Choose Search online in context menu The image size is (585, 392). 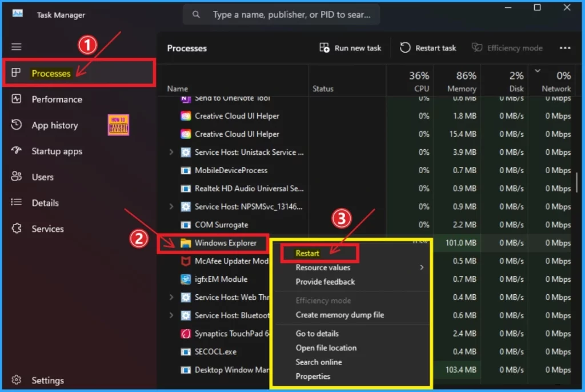(319, 362)
